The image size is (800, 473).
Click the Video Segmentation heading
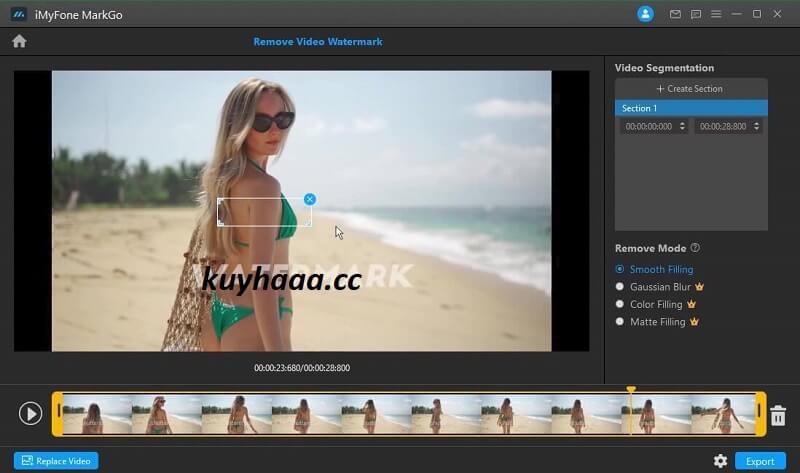point(664,68)
